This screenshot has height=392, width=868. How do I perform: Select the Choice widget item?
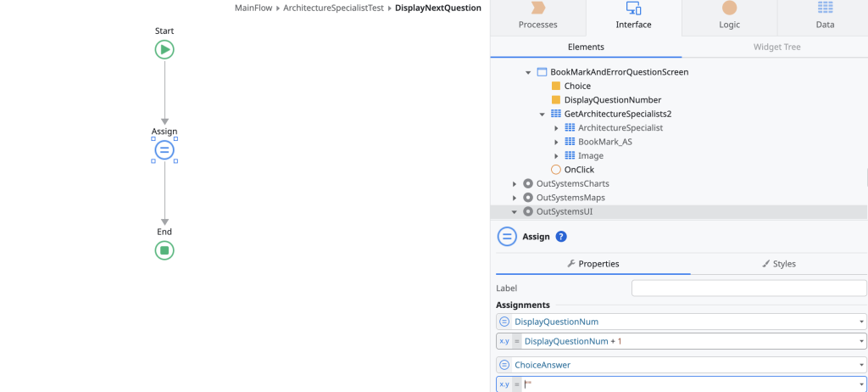(x=577, y=86)
